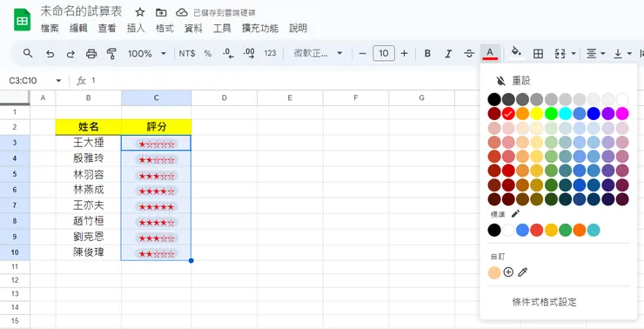Choose the black swatch in top row
Image resolution: width=644 pixels, height=329 pixels.
pyautogui.click(x=494, y=99)
